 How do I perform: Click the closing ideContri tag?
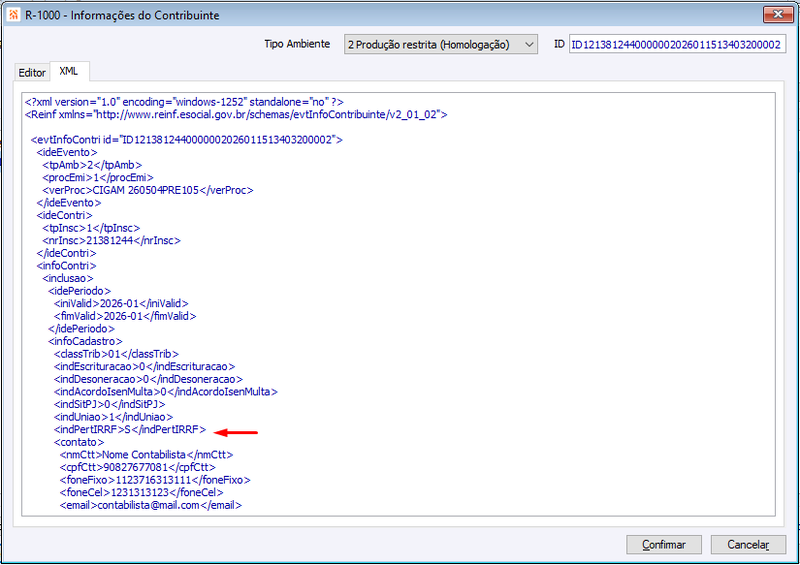click(66, 253)
